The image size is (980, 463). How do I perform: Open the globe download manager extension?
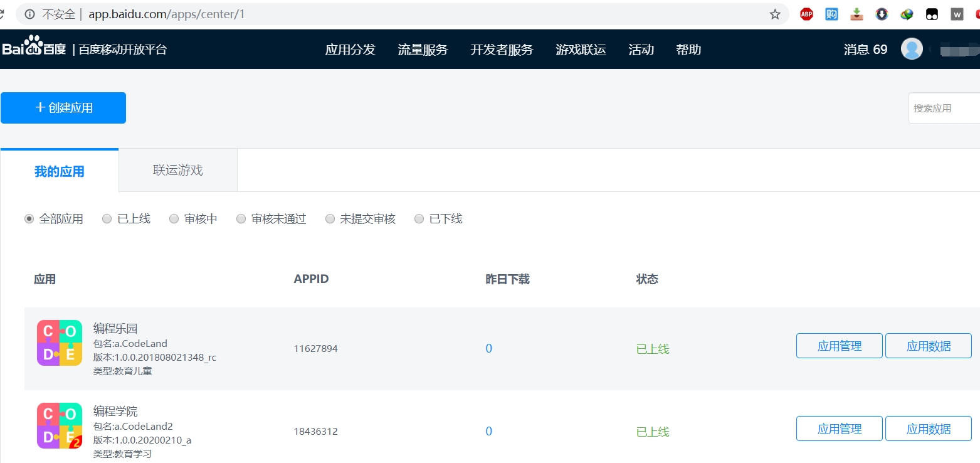[x=907, y=14]
